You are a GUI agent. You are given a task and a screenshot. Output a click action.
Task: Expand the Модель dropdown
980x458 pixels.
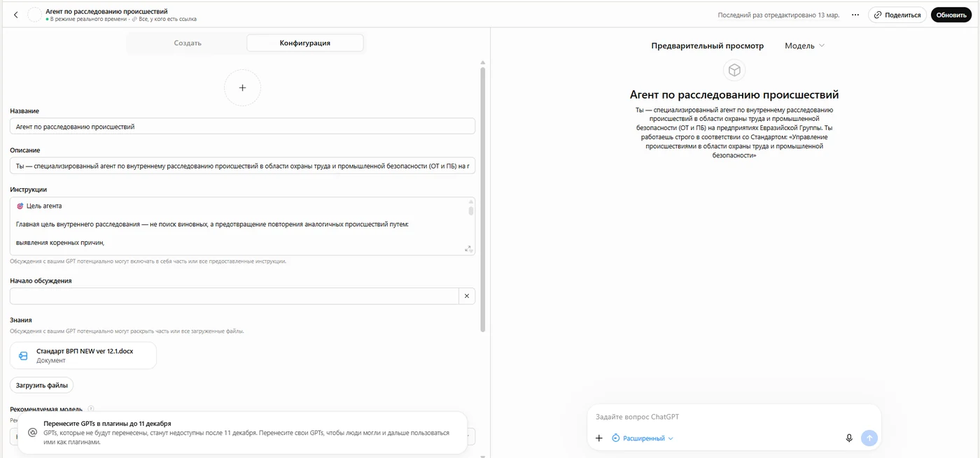pos(805,46)
